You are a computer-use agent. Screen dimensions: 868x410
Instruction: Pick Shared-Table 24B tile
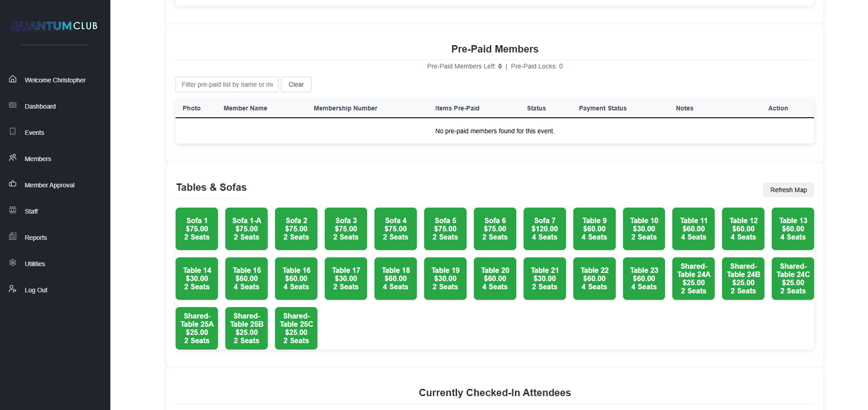[x=743, y=279]
